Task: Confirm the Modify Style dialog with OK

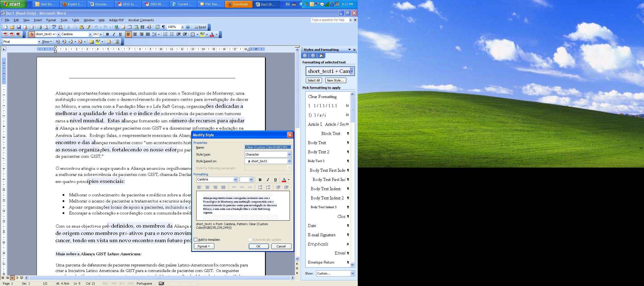Action: 259,246
